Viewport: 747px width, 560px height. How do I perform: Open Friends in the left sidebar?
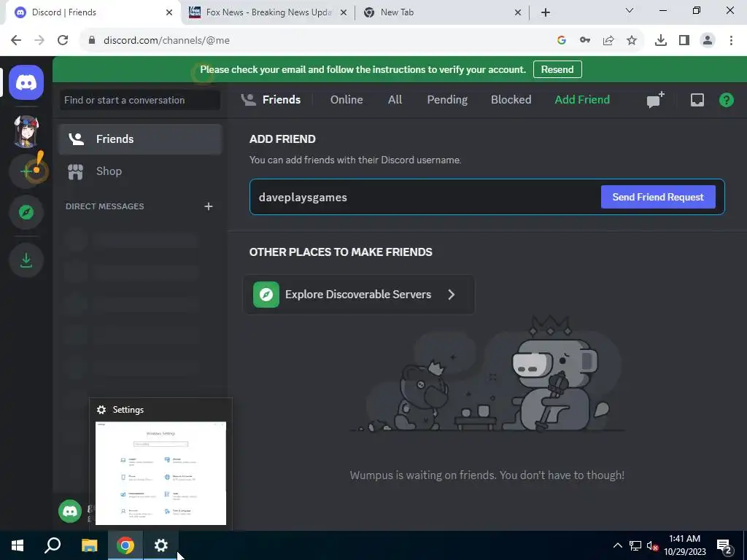(x=140, y=139)
